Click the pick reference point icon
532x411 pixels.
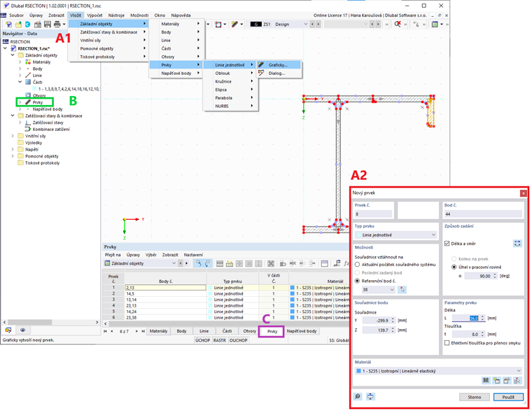click(402, 289)
